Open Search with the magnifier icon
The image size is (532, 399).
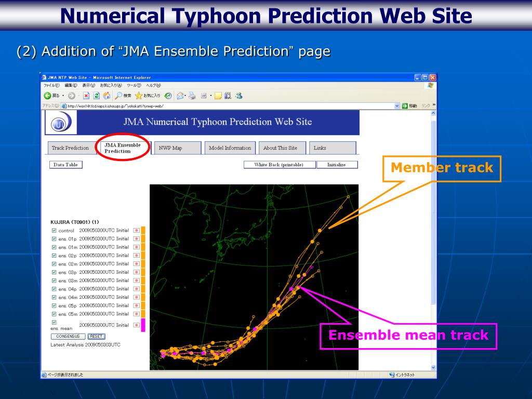tap(118, 96)
